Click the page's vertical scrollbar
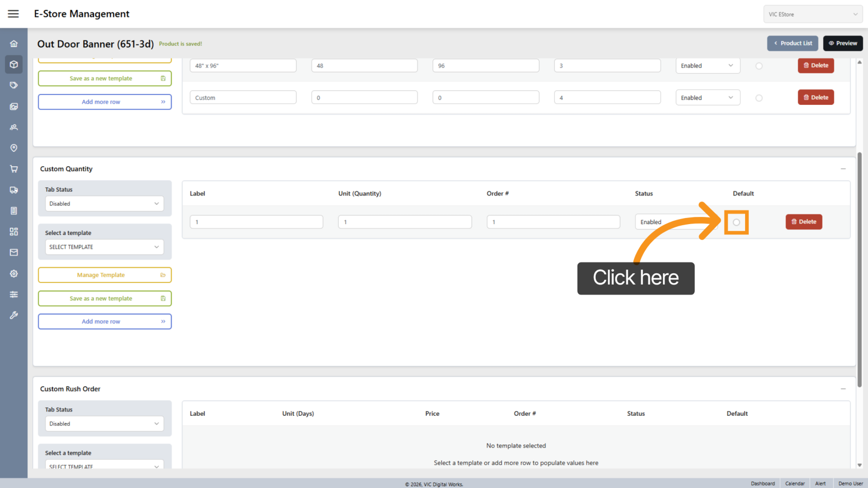The height and width of the screenshot is (488, 868). 860,269
